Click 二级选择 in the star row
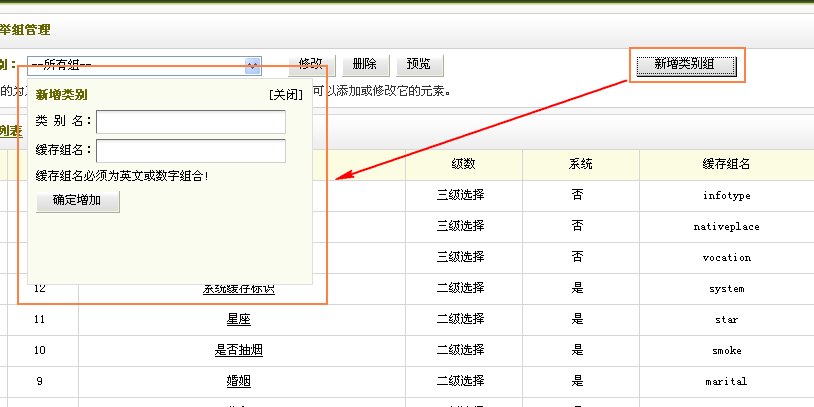The width and height of the screenshot is (814, 407). [460, 319]
